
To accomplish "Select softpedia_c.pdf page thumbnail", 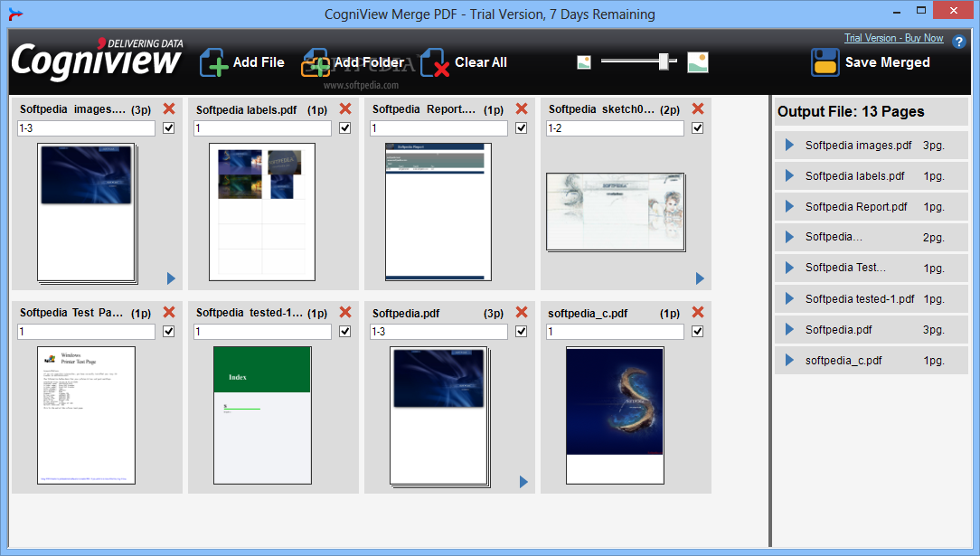I will click(x=615, y=416).
